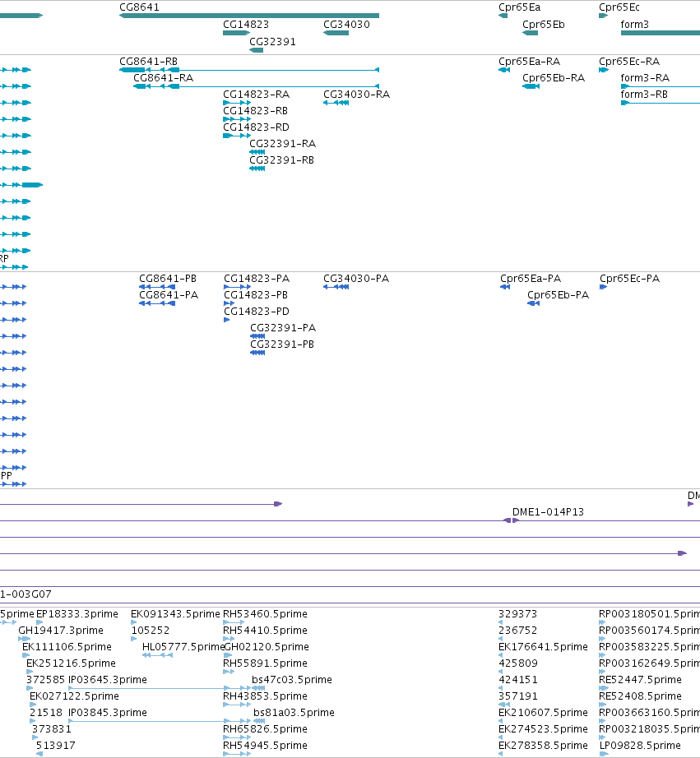Click CG14823-PD protein label
Screen dimensions: 700x758
pos(257,312)
